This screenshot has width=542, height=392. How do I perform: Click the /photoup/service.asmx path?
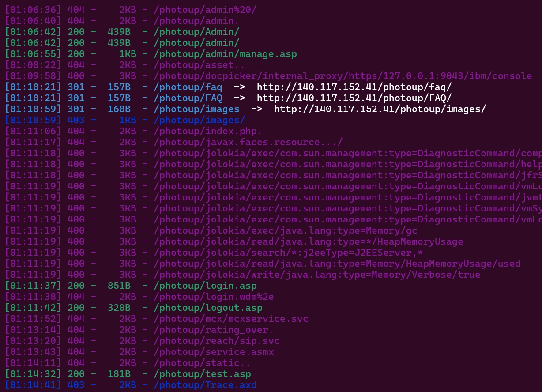214,352
